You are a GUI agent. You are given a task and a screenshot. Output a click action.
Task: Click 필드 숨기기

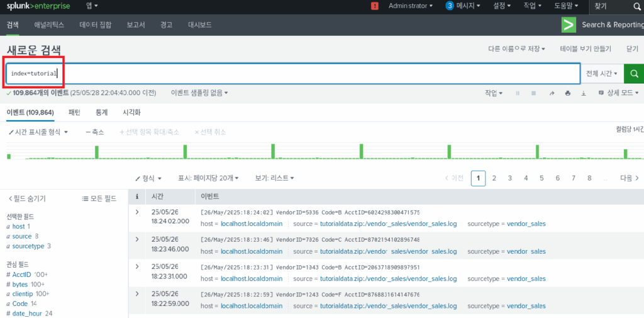point(27,199)
